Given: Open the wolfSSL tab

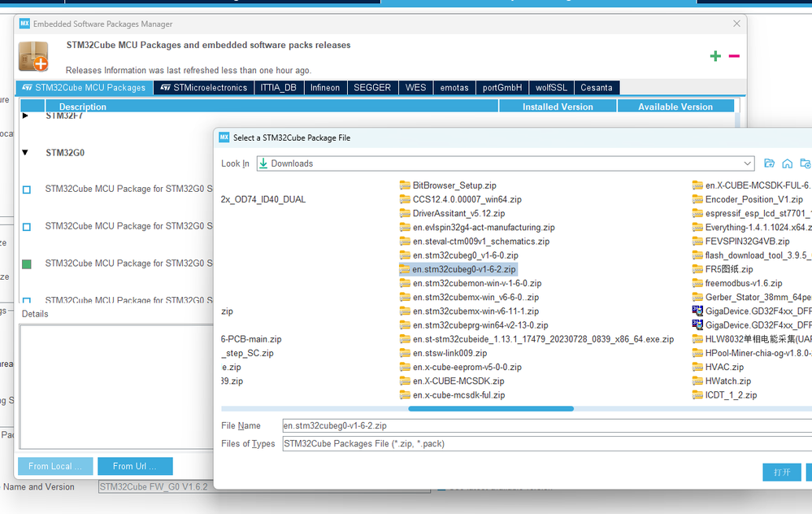Looking at the screenshot, I should pyautogui.click(x=552, y=88).
